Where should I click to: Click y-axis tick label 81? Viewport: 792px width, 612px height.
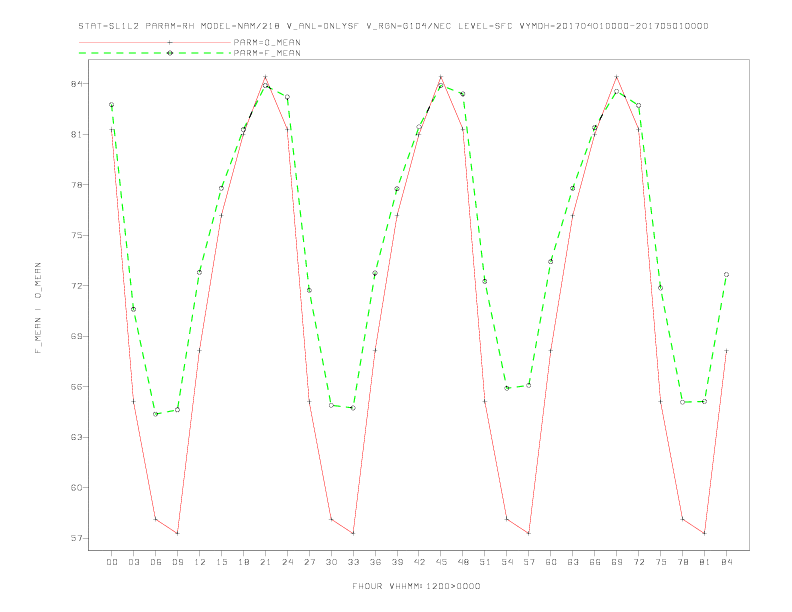(76, 134)
